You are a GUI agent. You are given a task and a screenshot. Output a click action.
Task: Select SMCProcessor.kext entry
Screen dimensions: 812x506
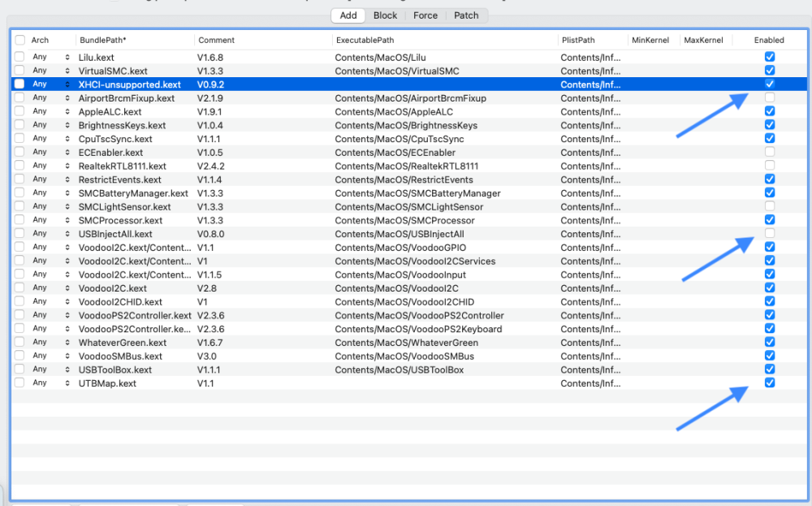[x=120, y=221]
